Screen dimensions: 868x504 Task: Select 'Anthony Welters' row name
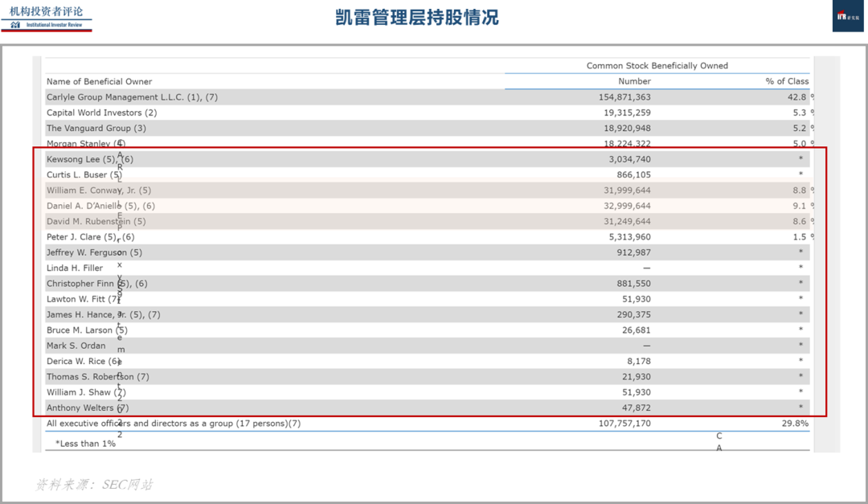pos(88,407)
